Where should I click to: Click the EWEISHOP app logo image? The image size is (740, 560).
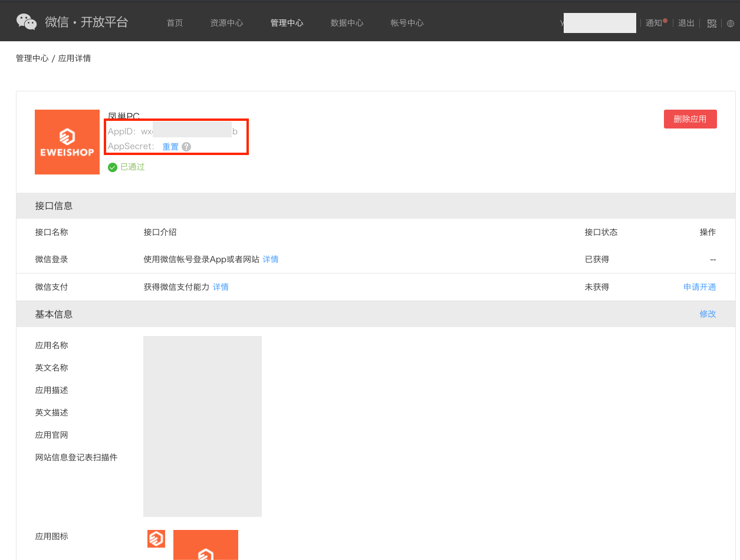(67, 142)
